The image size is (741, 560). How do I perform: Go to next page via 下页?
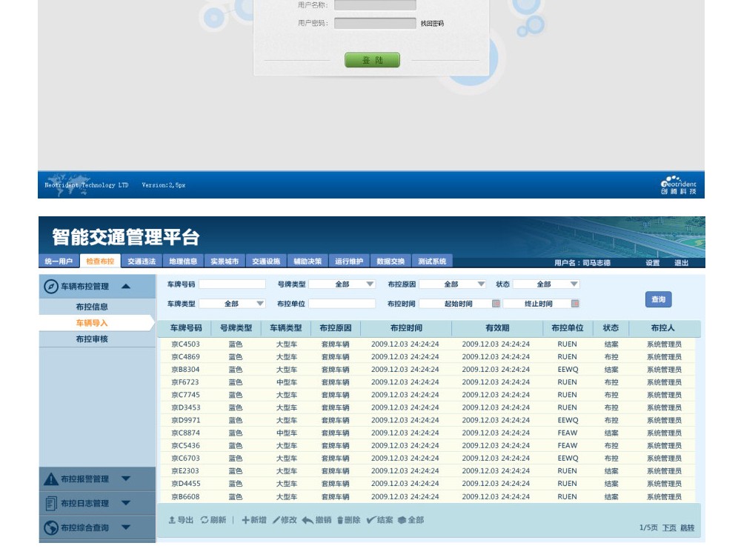pos(669,527)
